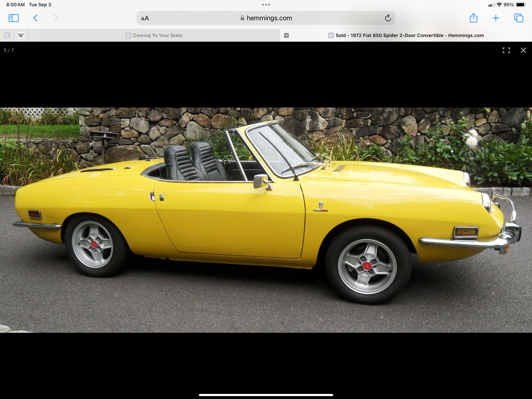
Task: Tap the 8:00 AM clock in status bar
Action: (15, 4)
